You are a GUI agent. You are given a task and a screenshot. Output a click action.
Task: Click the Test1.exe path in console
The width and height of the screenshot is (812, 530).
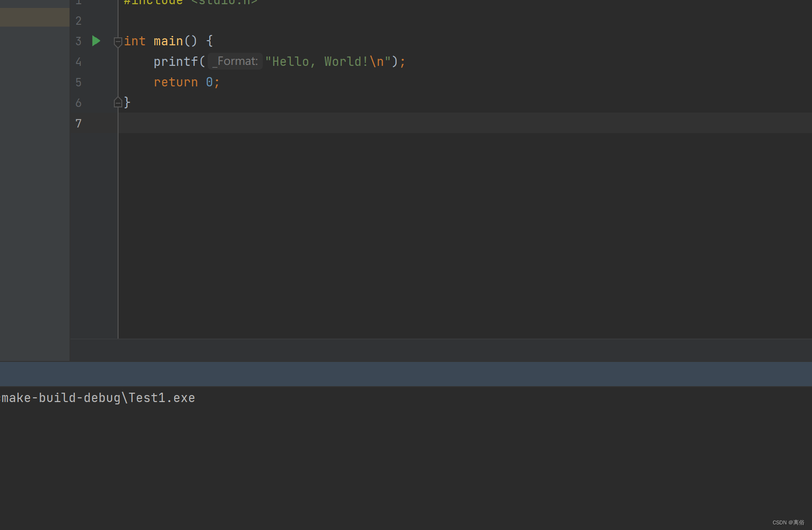[x=98, y=398]
